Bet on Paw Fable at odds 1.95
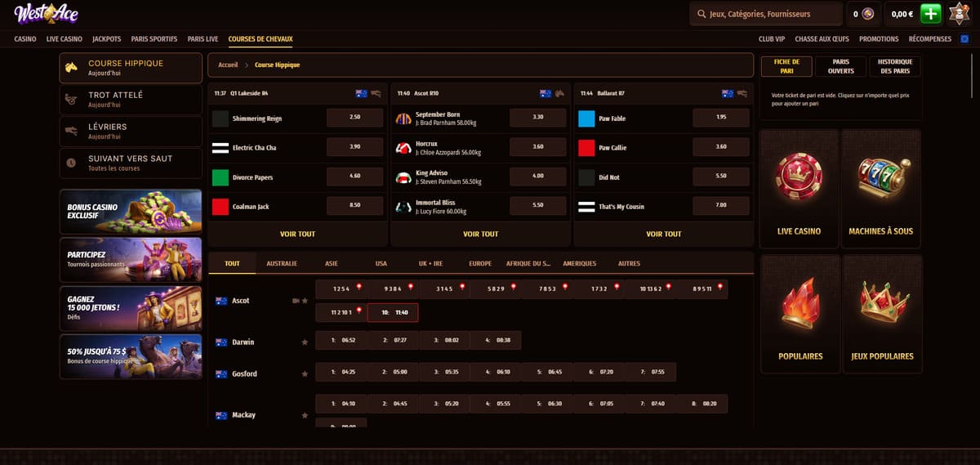Image resolution: width=980 pixels, height=465 pixels. pyautogui.click(x=720, y=118)
